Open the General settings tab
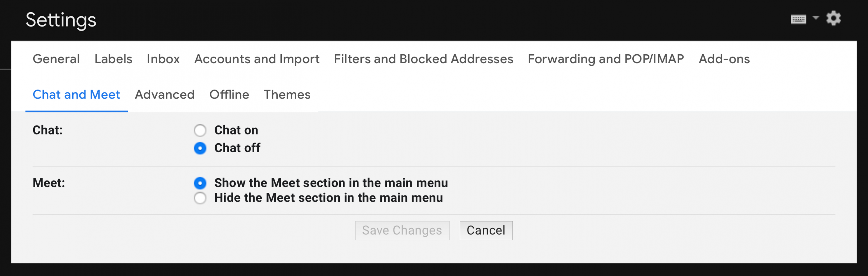The width and height of the screenshot is (868, 276). (56, 59)
